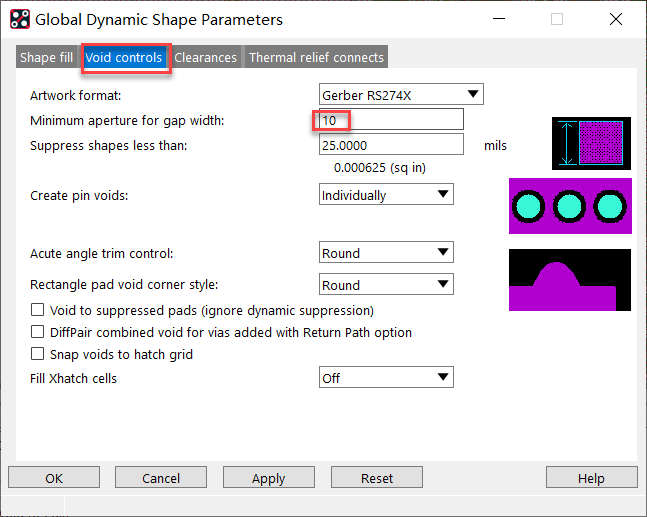Open Acute angle trim control dropdown
Screen dimensions: 647x517
pyautogui.click(x=385, y=253)
